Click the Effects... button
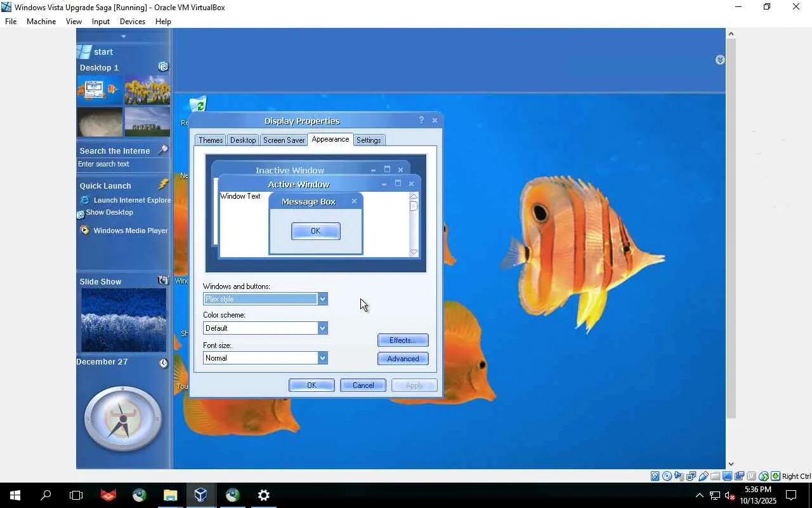812x508 pixels. pos(403,340)
